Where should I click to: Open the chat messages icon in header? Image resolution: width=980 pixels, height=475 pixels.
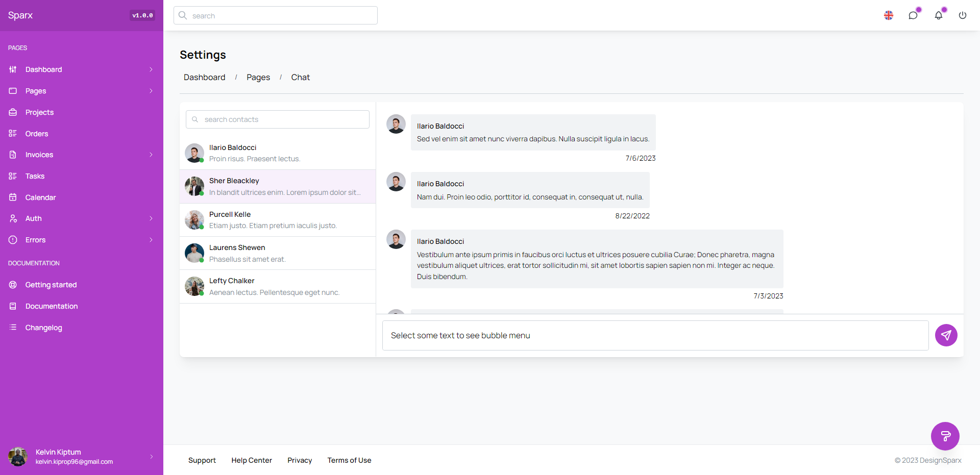(x=913, y=15)
